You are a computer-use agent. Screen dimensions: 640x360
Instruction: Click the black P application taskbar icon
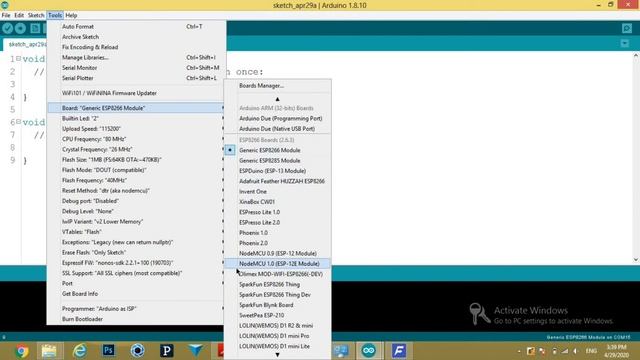[x=167, y=351]
